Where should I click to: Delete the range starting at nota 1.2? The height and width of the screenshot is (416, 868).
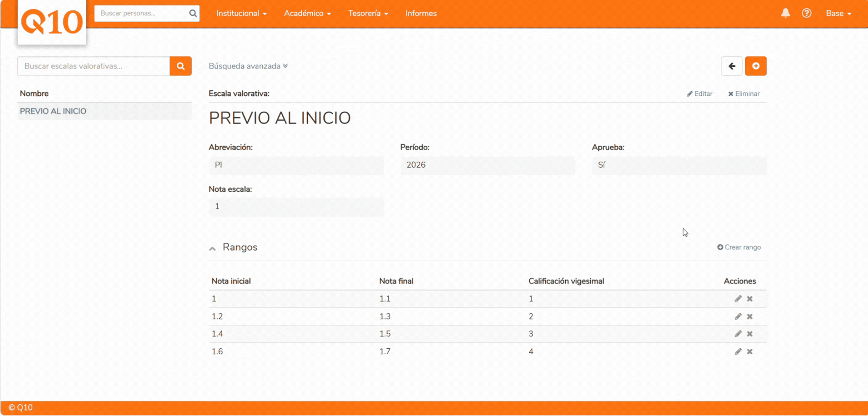coord(750,317)
